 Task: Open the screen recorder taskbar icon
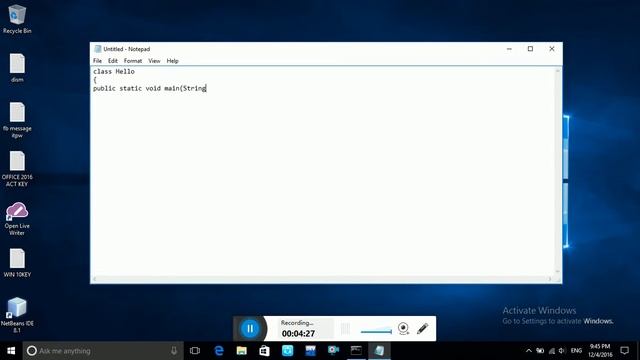tap(333, 351)
